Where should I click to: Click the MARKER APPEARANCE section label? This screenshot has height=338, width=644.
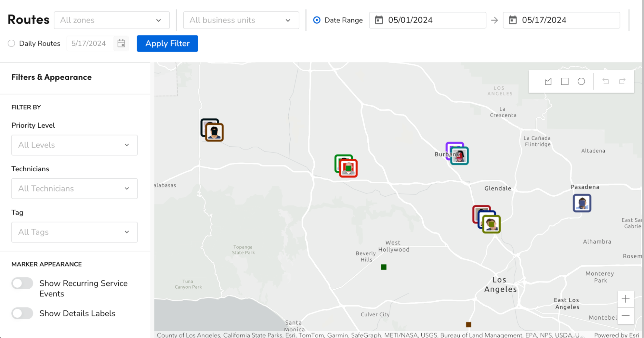coord(47,264)
